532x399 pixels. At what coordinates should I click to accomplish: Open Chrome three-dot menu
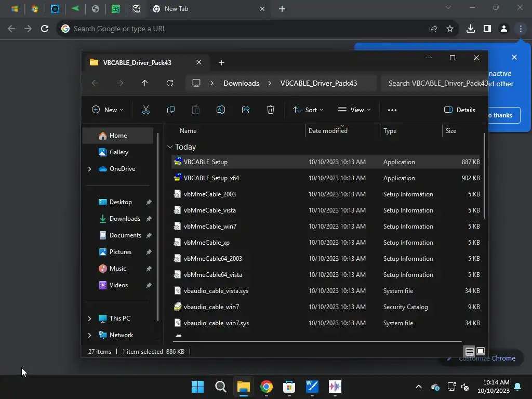pyautogui.click(x=521, y=29)
